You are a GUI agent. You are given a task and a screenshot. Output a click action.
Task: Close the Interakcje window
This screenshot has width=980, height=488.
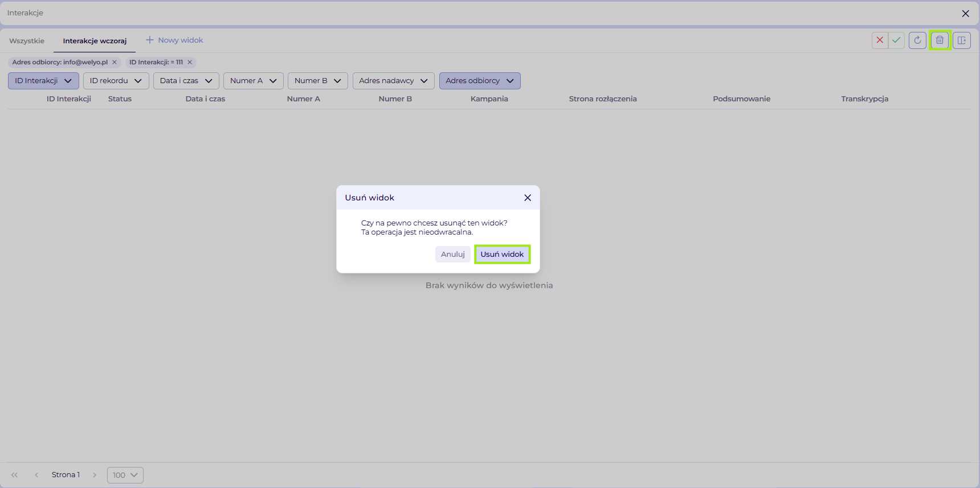click(966, 13)
